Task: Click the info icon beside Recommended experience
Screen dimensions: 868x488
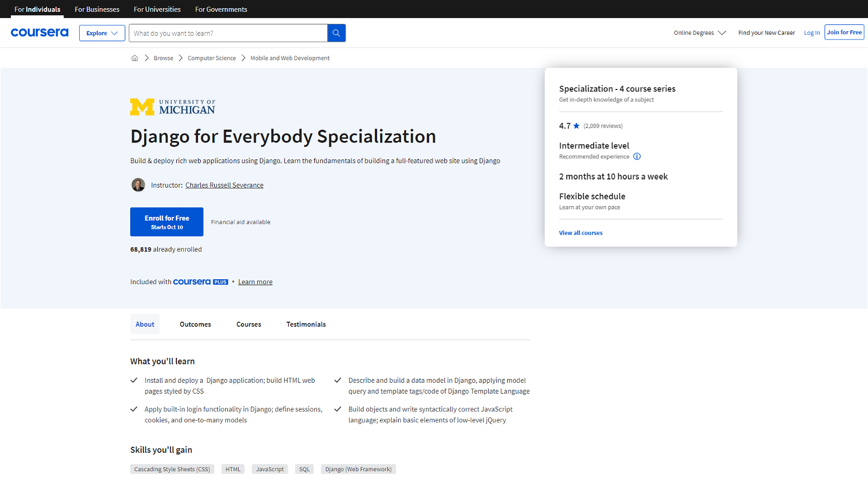Action: pyautogui.click(x=637, y=157)
